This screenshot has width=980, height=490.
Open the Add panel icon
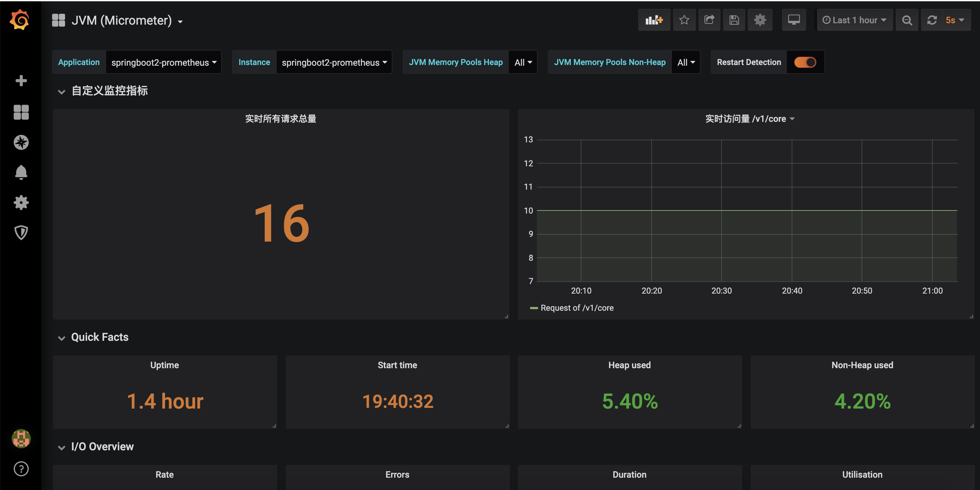[655, 20]
